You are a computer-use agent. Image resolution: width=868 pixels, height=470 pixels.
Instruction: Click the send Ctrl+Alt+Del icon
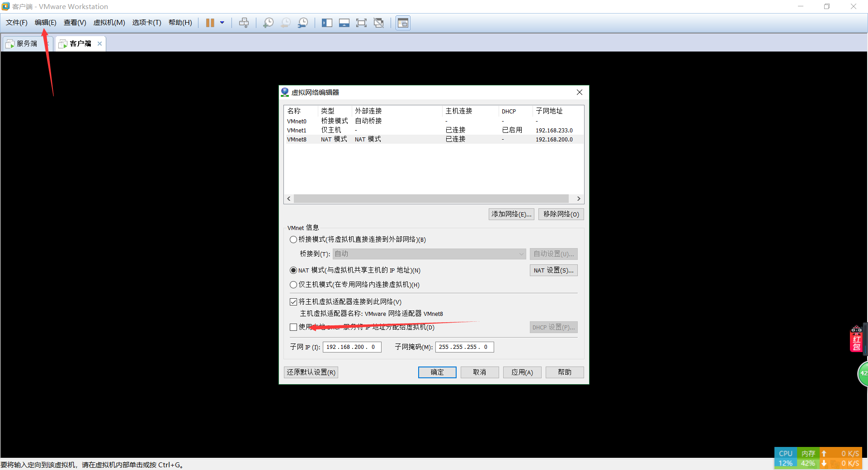tap(244, 23)
